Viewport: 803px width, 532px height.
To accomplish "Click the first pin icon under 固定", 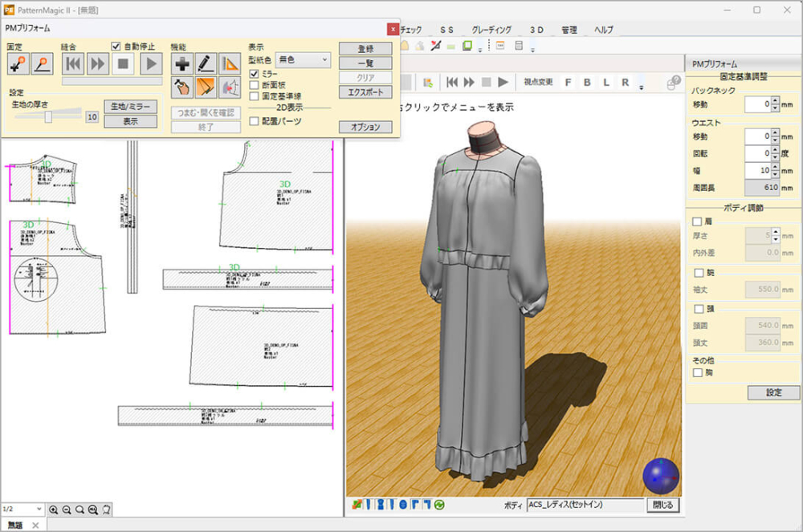I will [x=18, y=63].
